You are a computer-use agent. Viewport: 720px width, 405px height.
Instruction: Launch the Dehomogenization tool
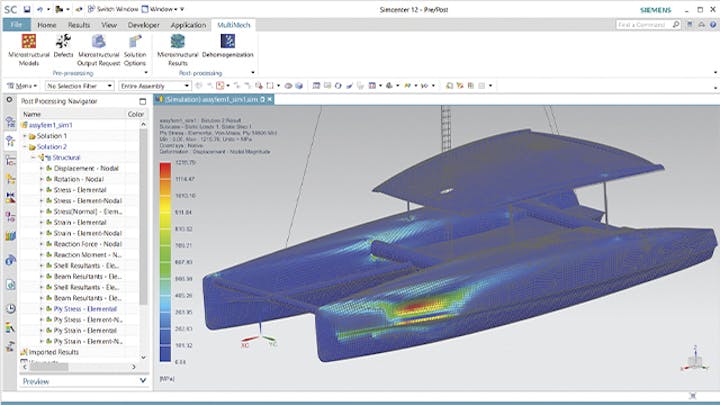pyautogui.click(x=227, y=48)
